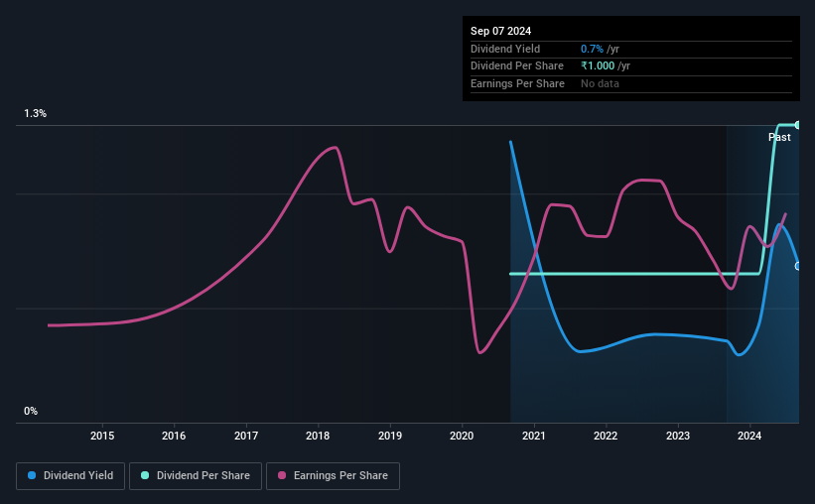Click the 2020 year axis label
The height and width of the screenshot is (504, 815).
[462, 436]
